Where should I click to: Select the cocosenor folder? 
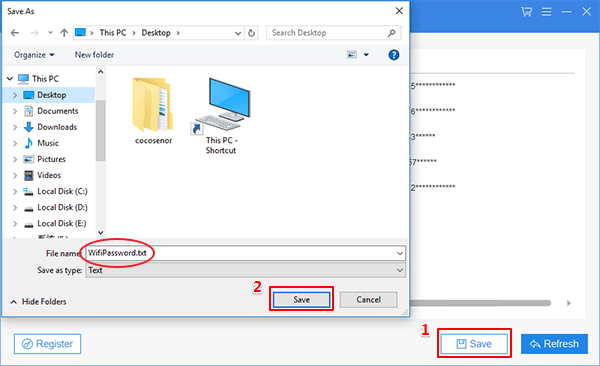coord(153,111)
